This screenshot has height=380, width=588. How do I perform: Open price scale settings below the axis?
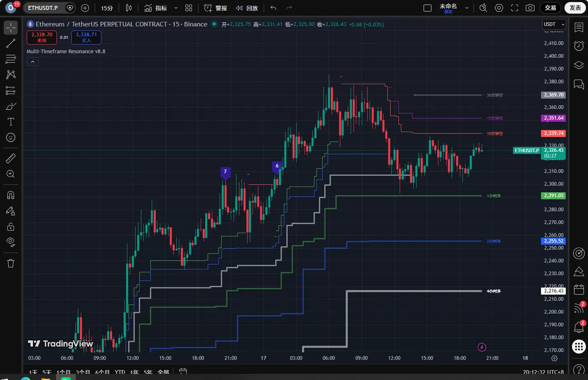click(x=555, y=358)
